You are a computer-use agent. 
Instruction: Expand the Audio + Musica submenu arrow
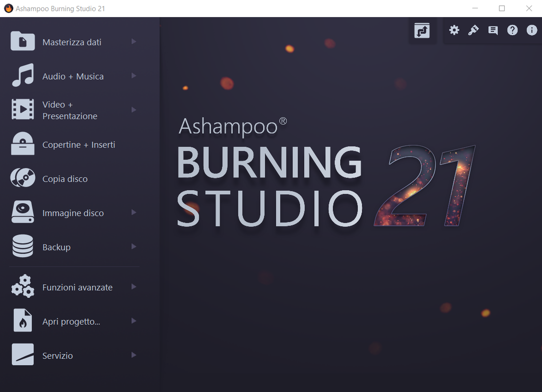pos(134,75)
